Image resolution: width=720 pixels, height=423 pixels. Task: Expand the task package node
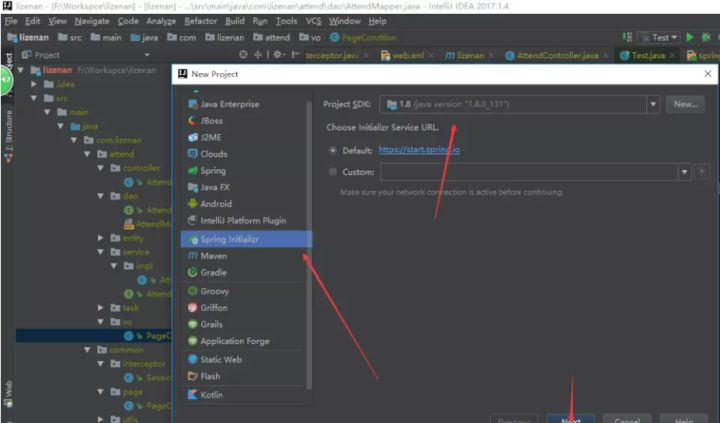point(101,308)
